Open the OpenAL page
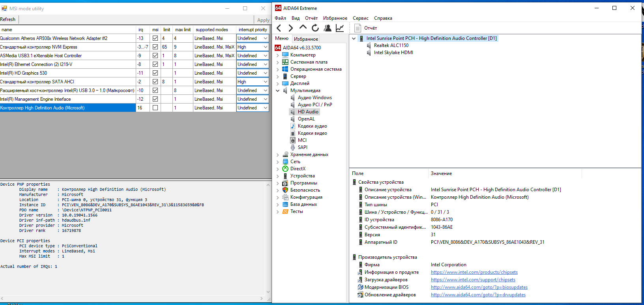This screenshot has height=305, width=644. coord(306,119)
